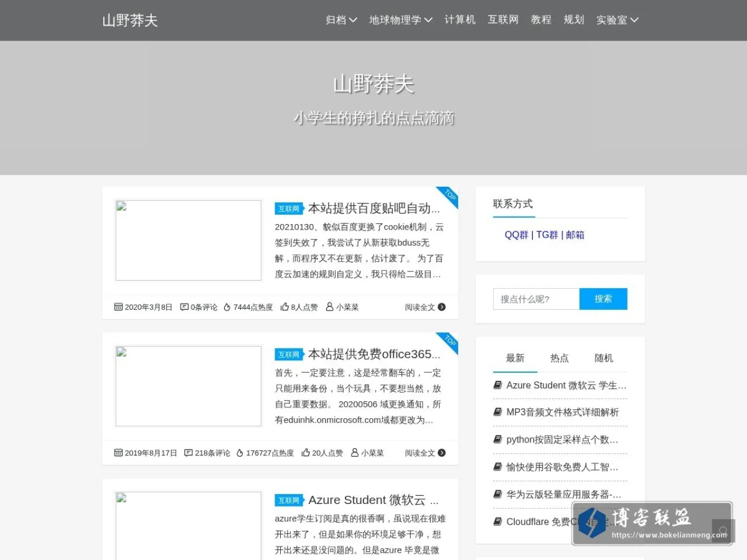The height and width of the screenshot is (560, 747).
Task: Click the TG群 contact link
Action: pyautogui.click(x=547, y=235)
